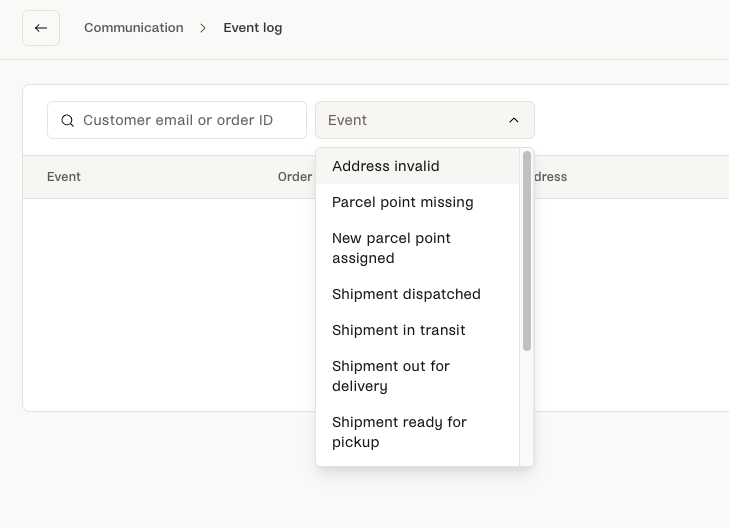Click the back arrow button
729x528 pixels.
[x=41, y=28]
